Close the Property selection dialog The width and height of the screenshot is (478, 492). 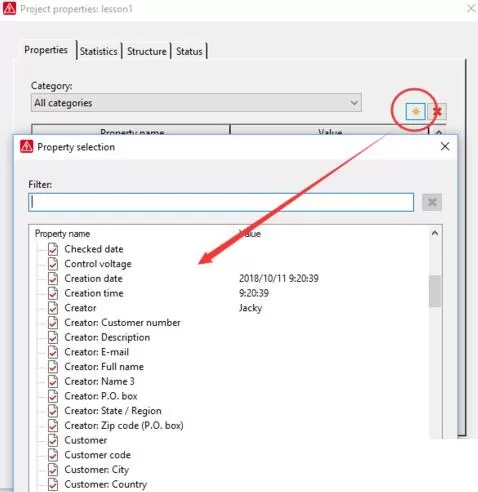(x=445, y=146)
